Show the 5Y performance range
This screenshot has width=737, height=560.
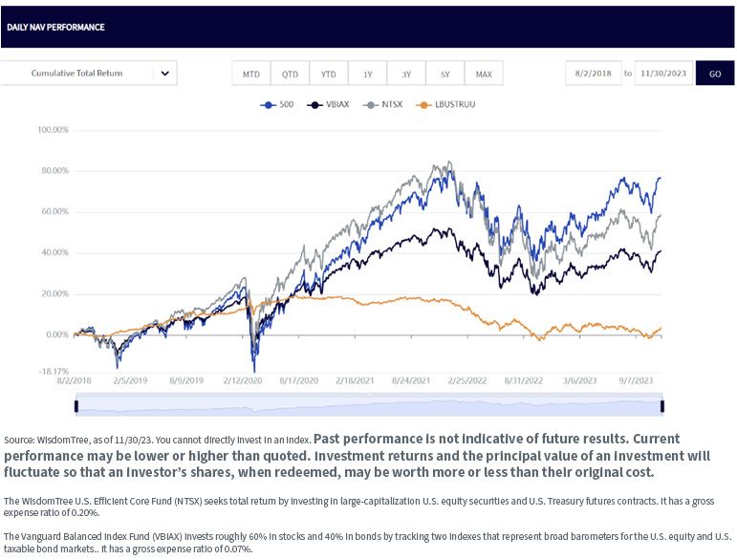(445, 74)
